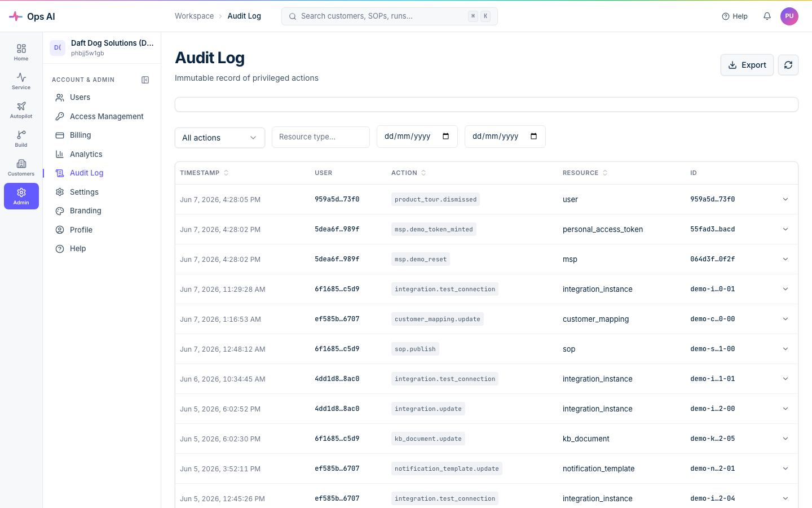Open the Billing page
Viewport: 812px width, 508px height.
[101, 135]
